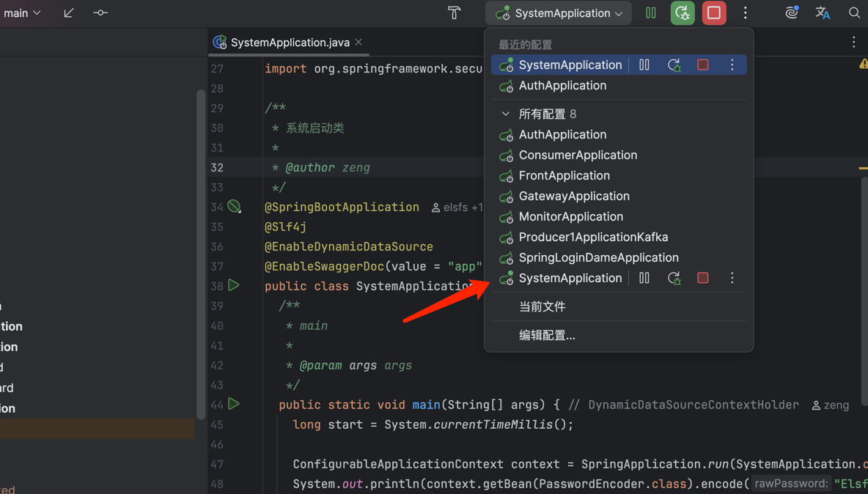Rerun SystemApplication in debug from the toolbar
The width and height of the screenshot is (868, 494).
[683, 12]
